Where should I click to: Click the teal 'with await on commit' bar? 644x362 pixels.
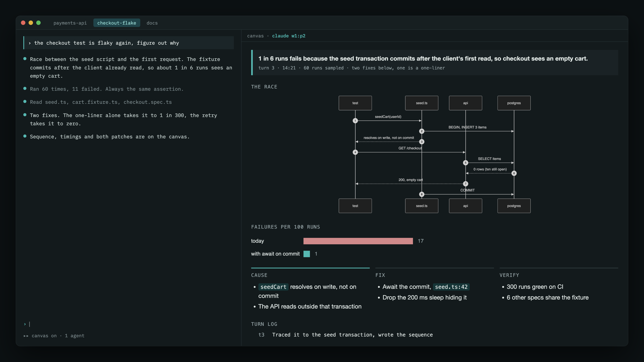pos(307,254)
